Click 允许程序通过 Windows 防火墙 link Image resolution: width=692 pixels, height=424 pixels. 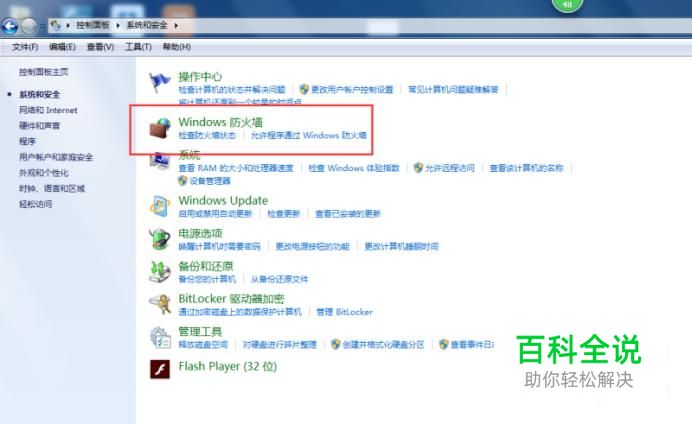(x=308, y=135)
